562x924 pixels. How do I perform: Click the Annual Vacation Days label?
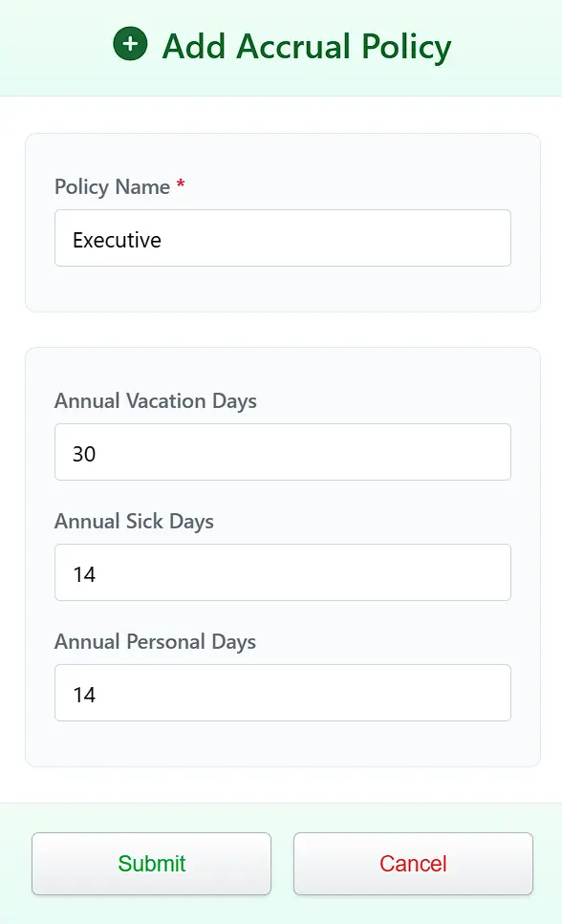[x=156, y=401]
